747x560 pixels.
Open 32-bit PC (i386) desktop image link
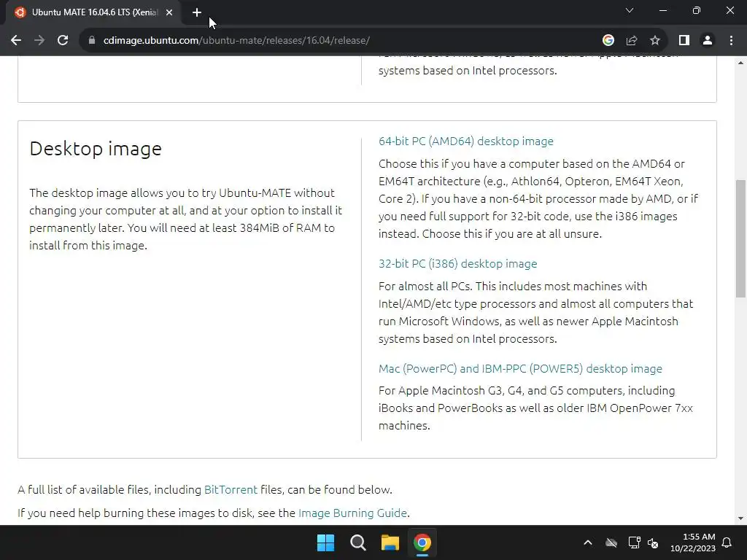458,263
